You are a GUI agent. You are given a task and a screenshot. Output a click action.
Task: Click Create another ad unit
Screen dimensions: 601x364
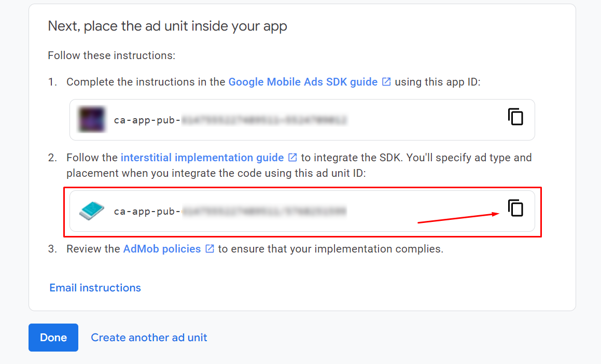click(149, 338)
